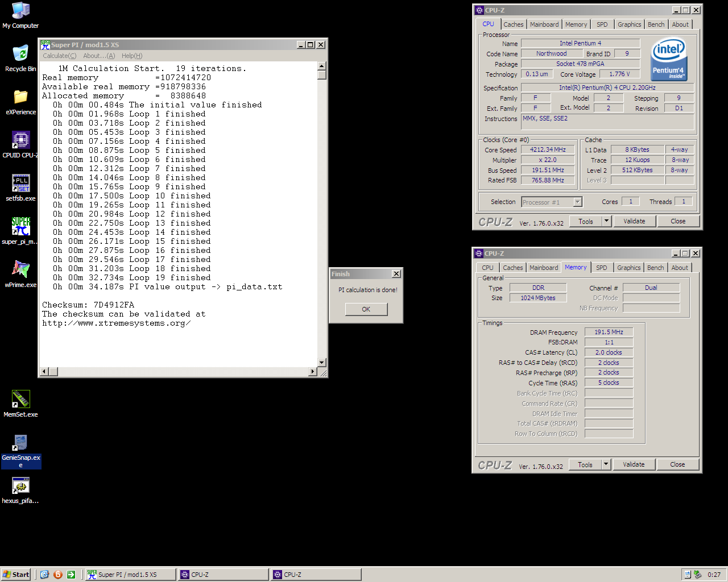This screenshot has height=582, width=728.
Task: Click Tools button in top CPU-Z window
Action: (x=586, y=221)
